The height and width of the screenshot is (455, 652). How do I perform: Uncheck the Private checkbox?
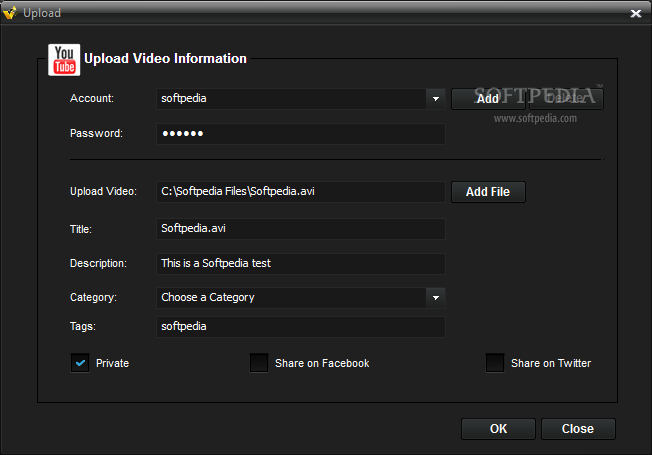click(x=80, y=363)
